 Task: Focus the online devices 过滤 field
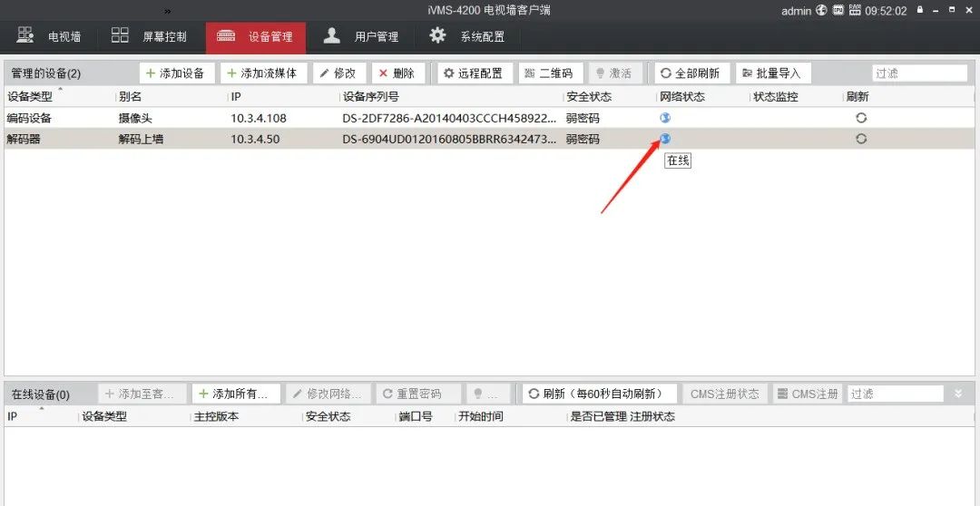(x=895, y=394)
